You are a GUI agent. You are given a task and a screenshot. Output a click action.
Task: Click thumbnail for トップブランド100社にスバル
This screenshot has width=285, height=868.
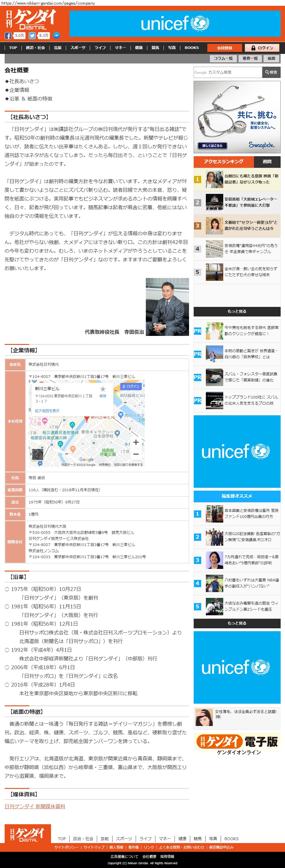tap(214, 400)
